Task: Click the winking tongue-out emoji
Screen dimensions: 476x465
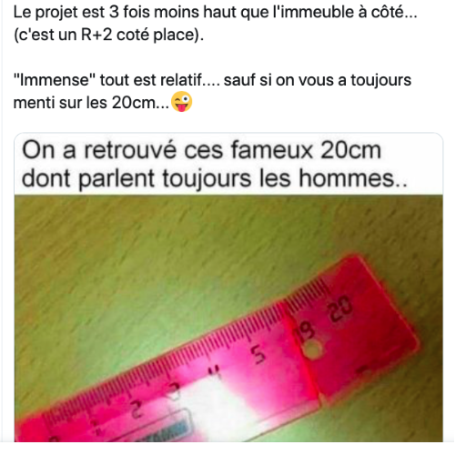Action: pyautogui.click(x=181, y=101)
